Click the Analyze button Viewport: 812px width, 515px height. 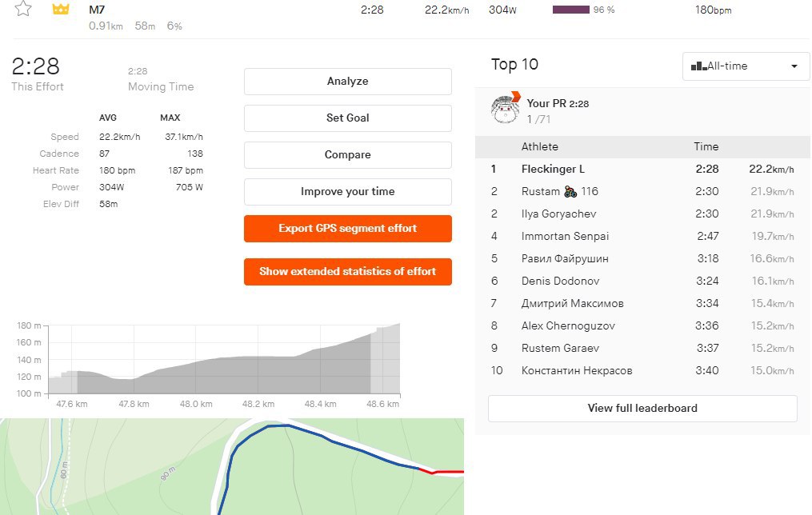[347, 82]
